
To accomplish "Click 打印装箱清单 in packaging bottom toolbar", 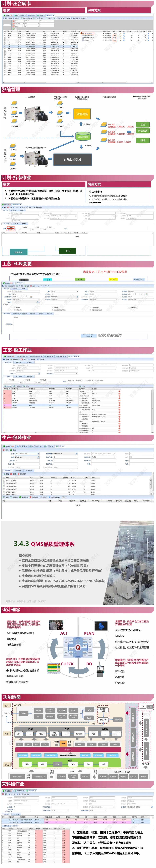I will point(55,497).
